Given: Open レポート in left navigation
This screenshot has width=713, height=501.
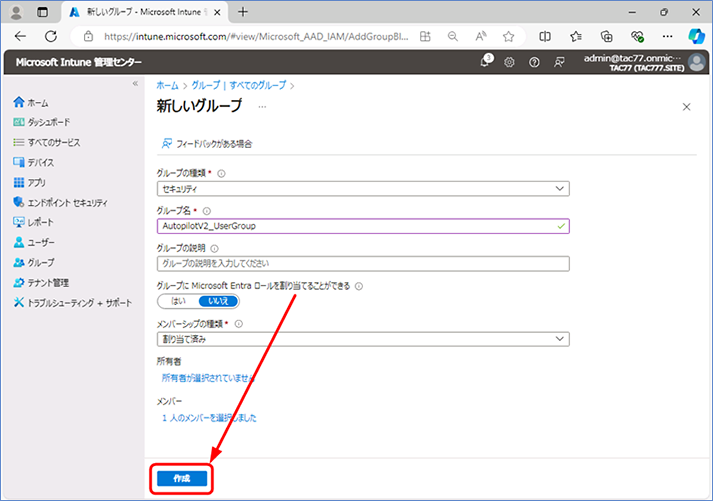Looking at the screenshot, I should [x=34, y=222].
